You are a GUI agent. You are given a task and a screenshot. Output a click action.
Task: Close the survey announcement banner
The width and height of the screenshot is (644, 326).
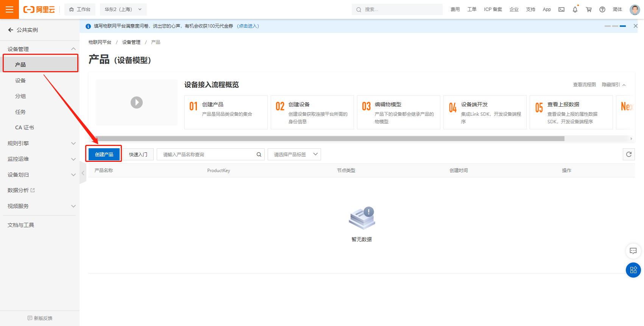pyautogui.click(x=636, y=26)
